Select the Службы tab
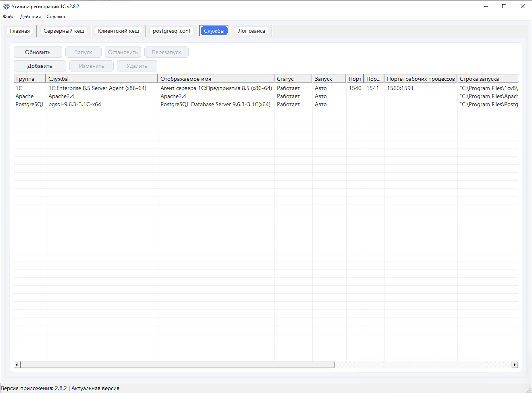 click(x=214, y=31)
